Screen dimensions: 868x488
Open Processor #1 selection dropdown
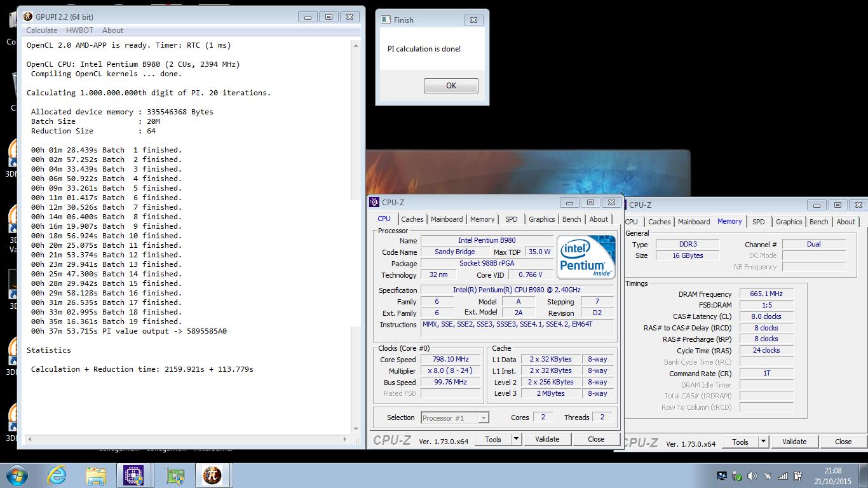[455, 417]
